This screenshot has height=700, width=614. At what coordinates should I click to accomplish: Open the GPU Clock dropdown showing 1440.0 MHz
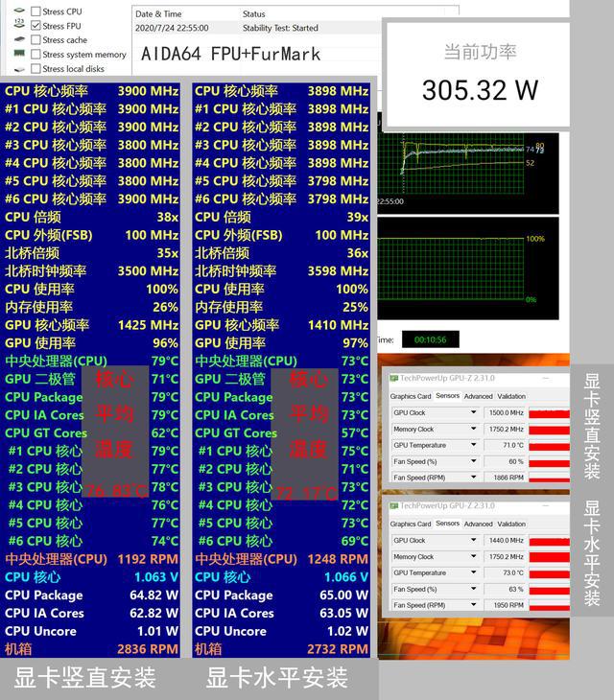point(473,540)
